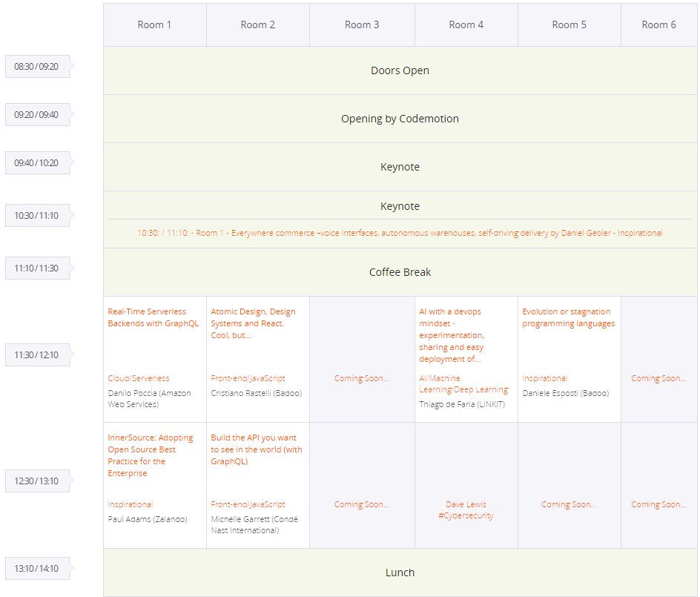
Task: Click the Coffee Break row
Action: coord(400,272)
